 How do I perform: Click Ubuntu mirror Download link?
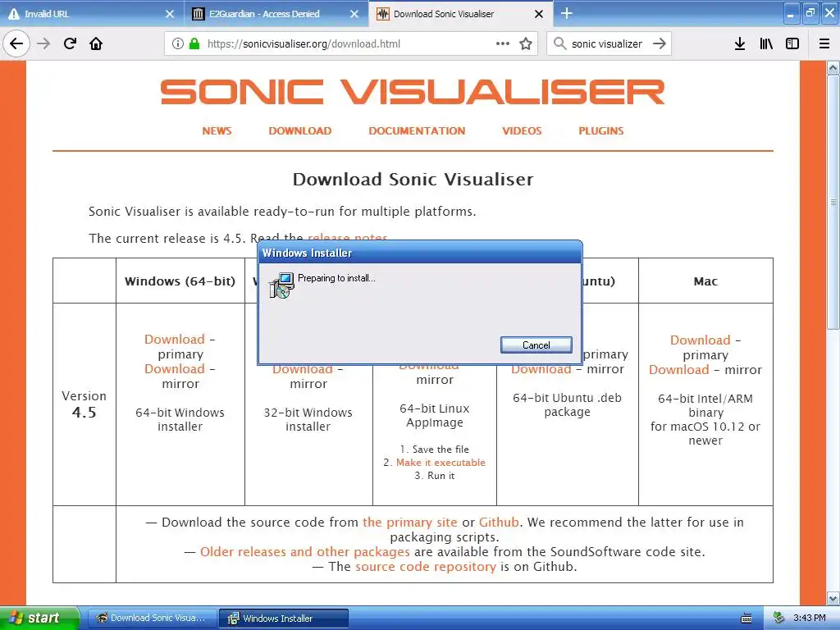click(541, 370)
